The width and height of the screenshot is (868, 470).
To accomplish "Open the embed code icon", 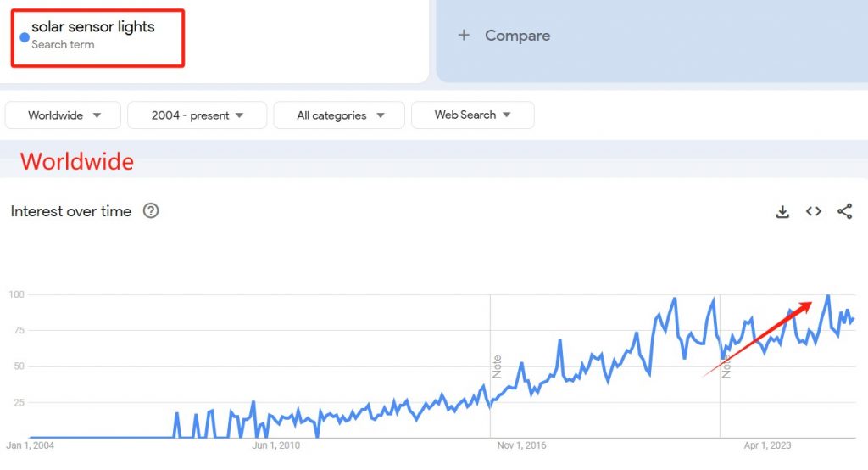I will click(813, 211).
